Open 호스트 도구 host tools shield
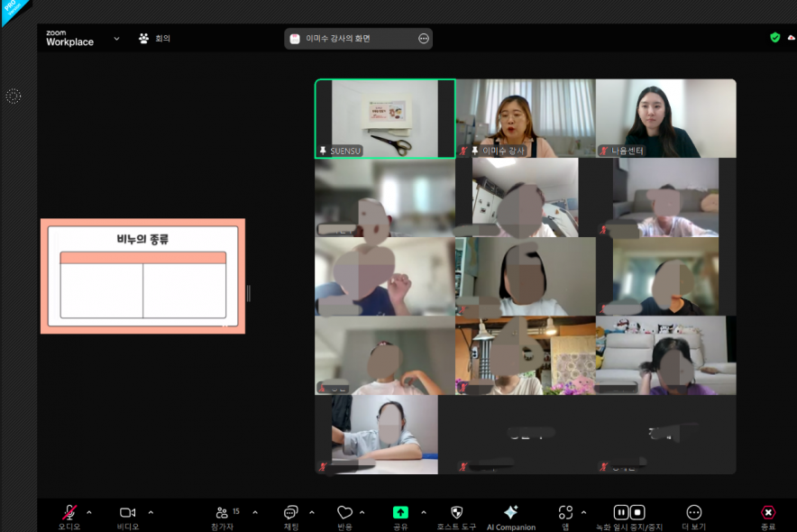 (x=456, y=512)
